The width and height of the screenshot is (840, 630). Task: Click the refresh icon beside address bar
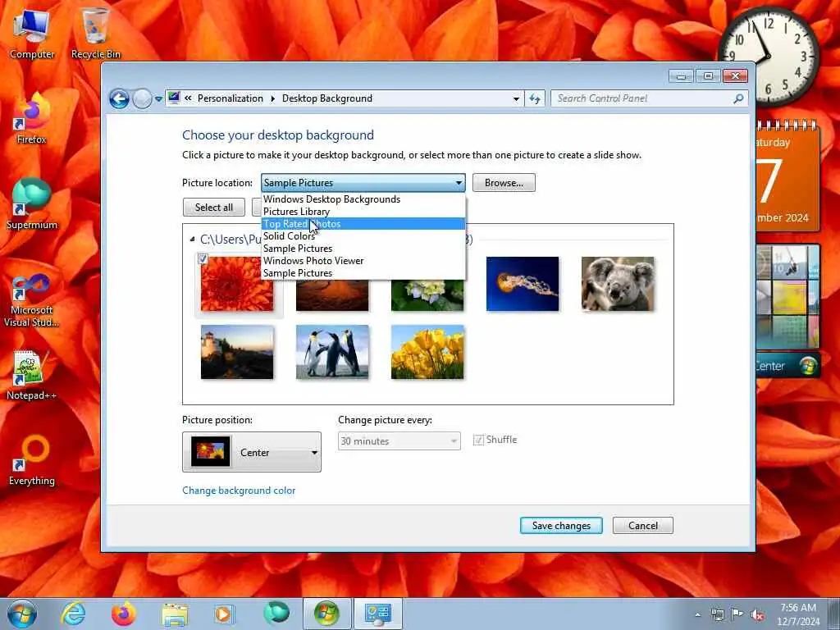pos(535,98)
